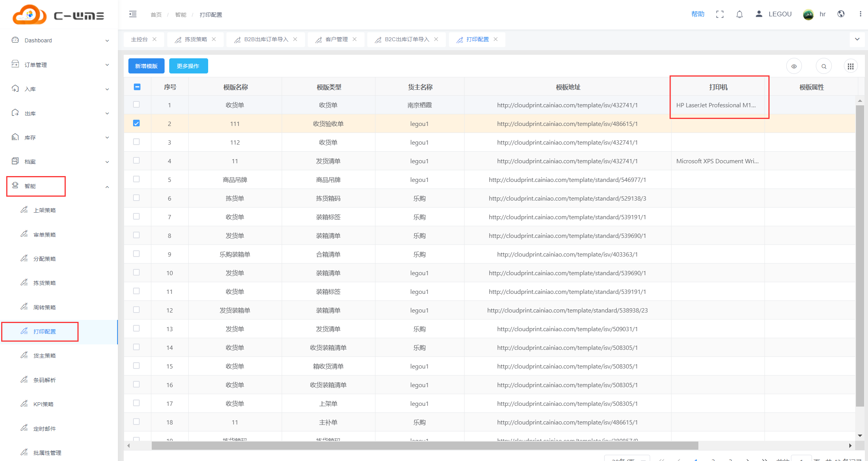Check row 9 乐购装箱单 checkbox

pyautogui.click(x=136, y=254)
